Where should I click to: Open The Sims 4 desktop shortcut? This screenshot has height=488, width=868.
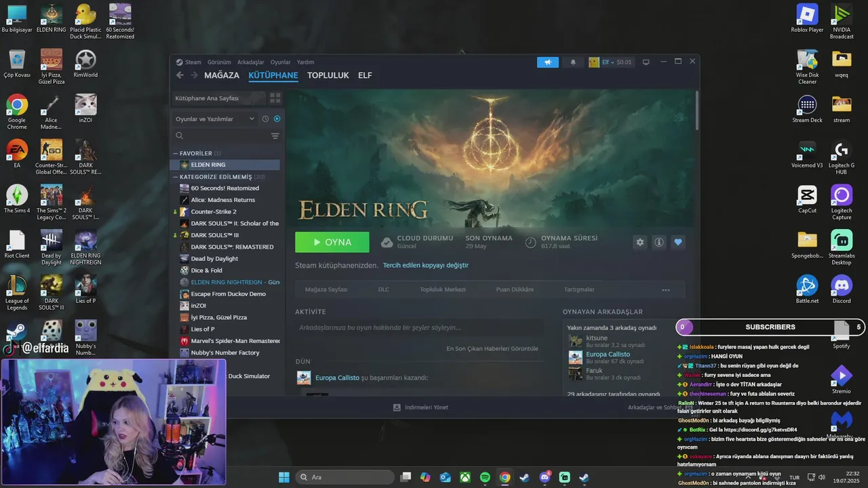click(17, 199)
